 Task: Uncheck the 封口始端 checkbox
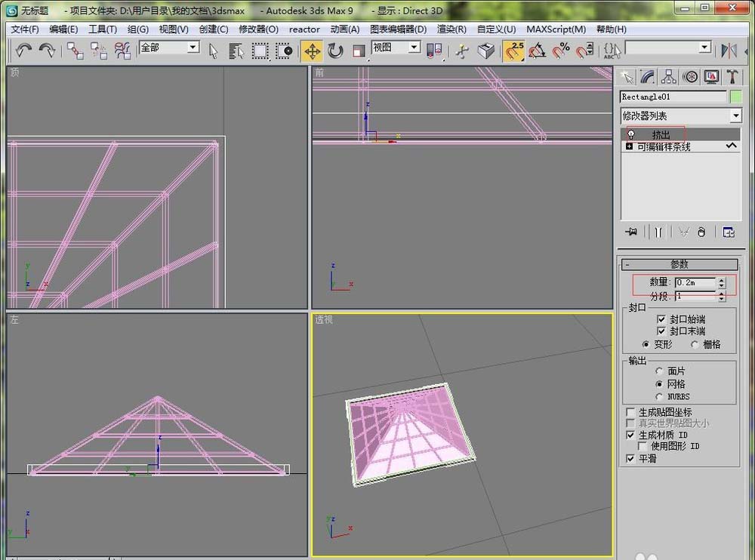tap(661, 319)
